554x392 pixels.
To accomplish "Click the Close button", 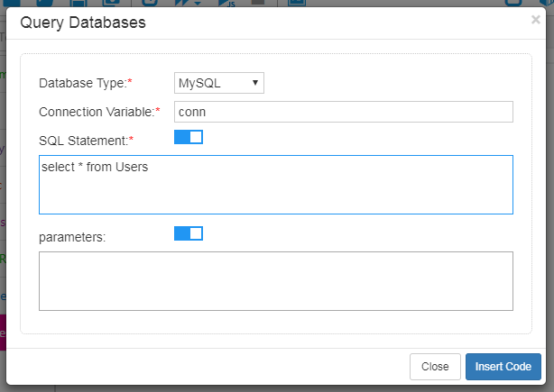I will [435, 367].
